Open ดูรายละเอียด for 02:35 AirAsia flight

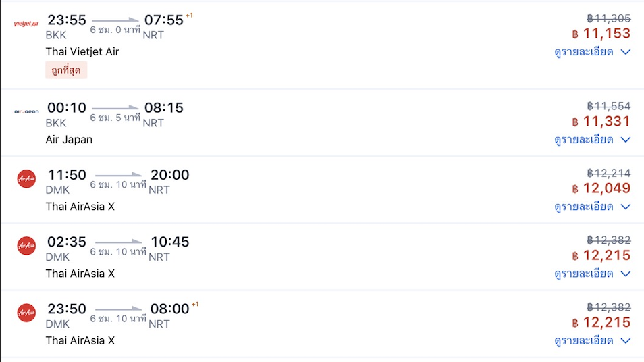coord(584,274)
